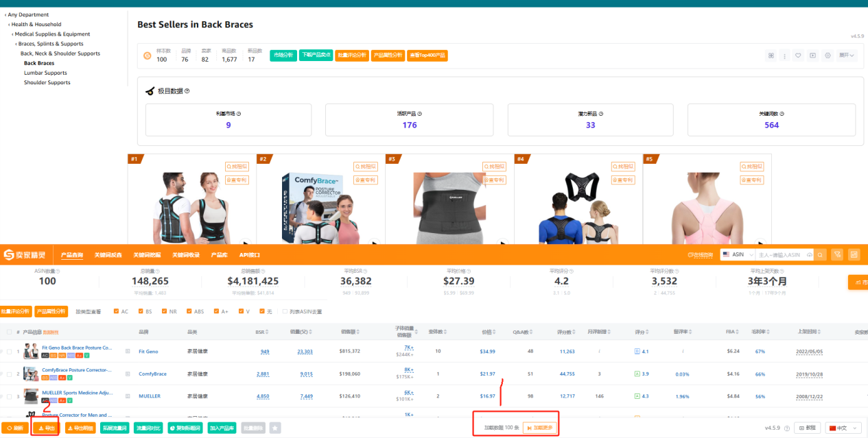Viewport: 868px width, 438px height.
Task: Expand the 展开 toggle in summary bar
Action: (847, 56)
